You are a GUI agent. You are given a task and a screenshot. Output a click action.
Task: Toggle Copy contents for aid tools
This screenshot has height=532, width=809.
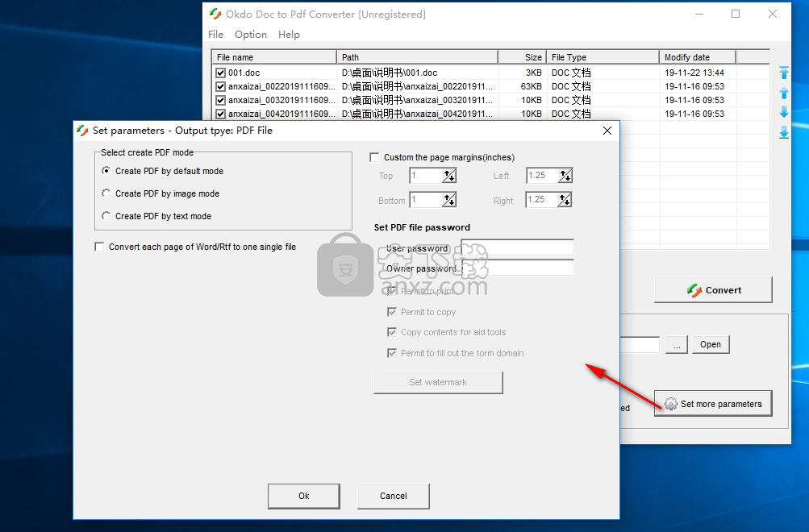pos(392,332)
